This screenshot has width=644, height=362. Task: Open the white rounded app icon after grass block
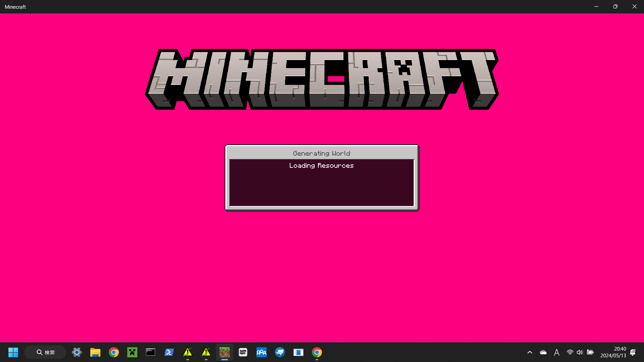(x=243, y=352)
